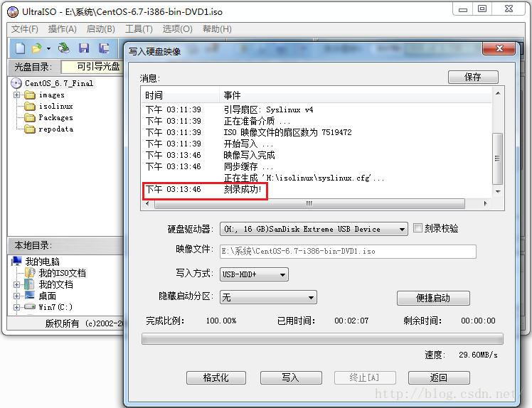This screenshot has height=408, width=532.
Task: Select 我的ISO文档 in the local tree
Action: 62,273
